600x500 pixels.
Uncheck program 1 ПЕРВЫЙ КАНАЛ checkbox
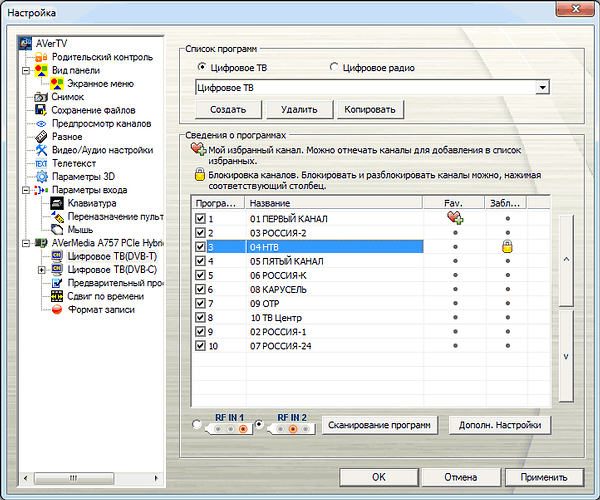[200, 218]
